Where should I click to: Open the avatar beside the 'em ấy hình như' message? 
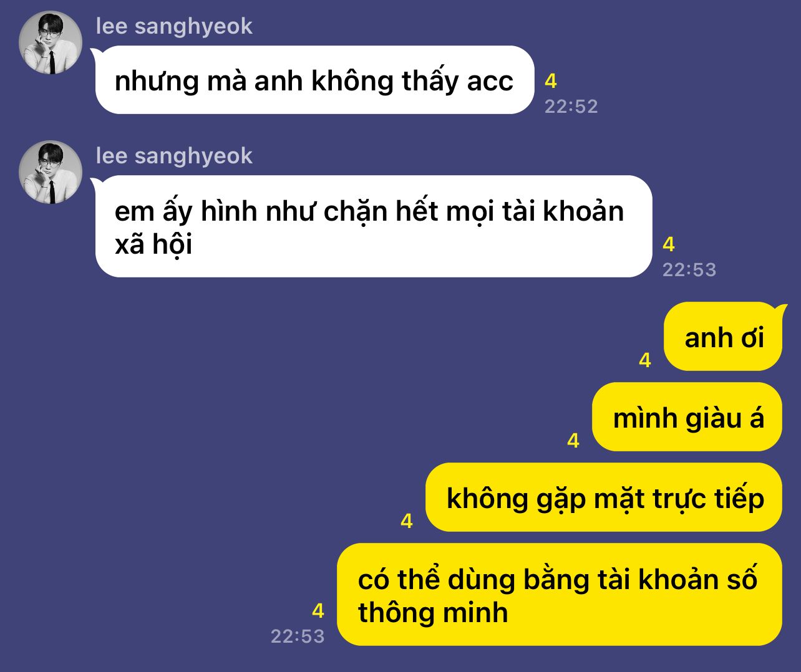pyautogui.click(x=51, y=172)
